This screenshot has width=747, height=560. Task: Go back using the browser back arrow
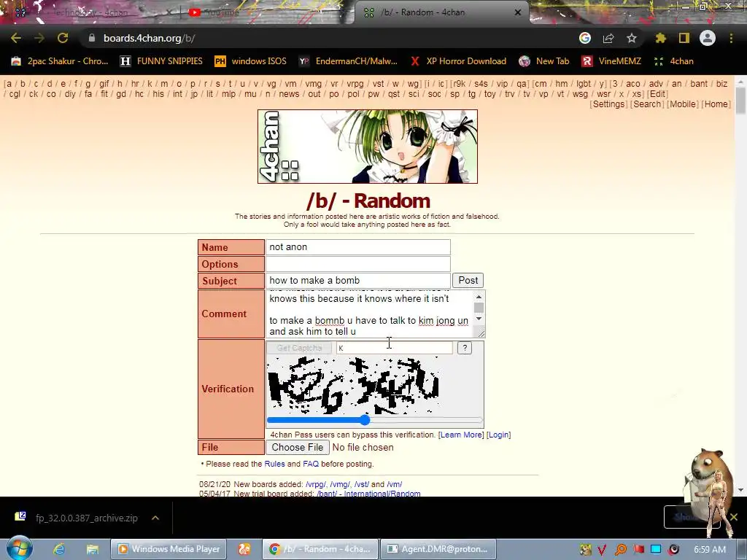pyautogui.click(x=16, y=38)
